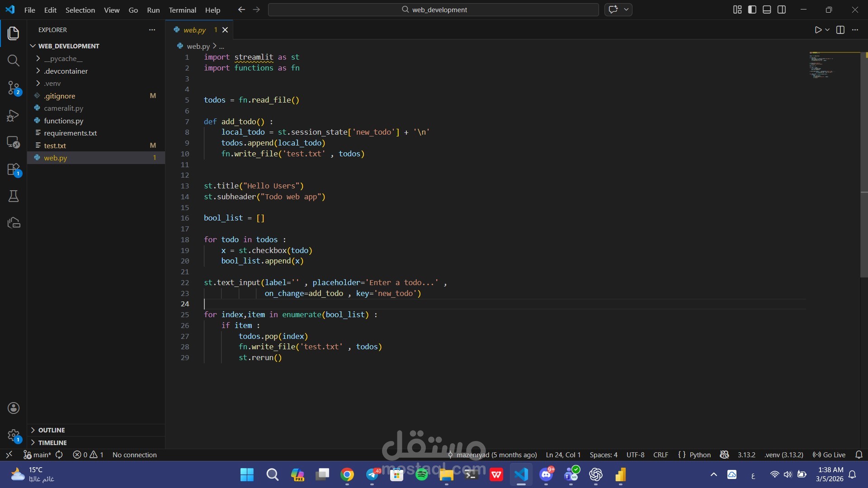Toggle the primary side bar layout button

[752, 9]
